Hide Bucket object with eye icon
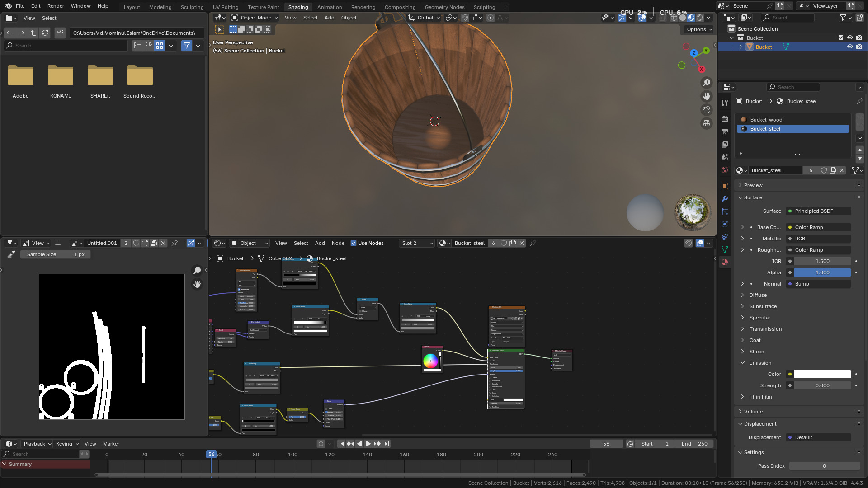 pos(850,47)
